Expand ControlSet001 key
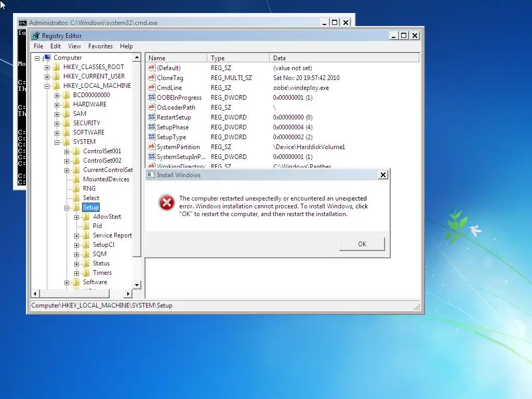 pos(66,152)
